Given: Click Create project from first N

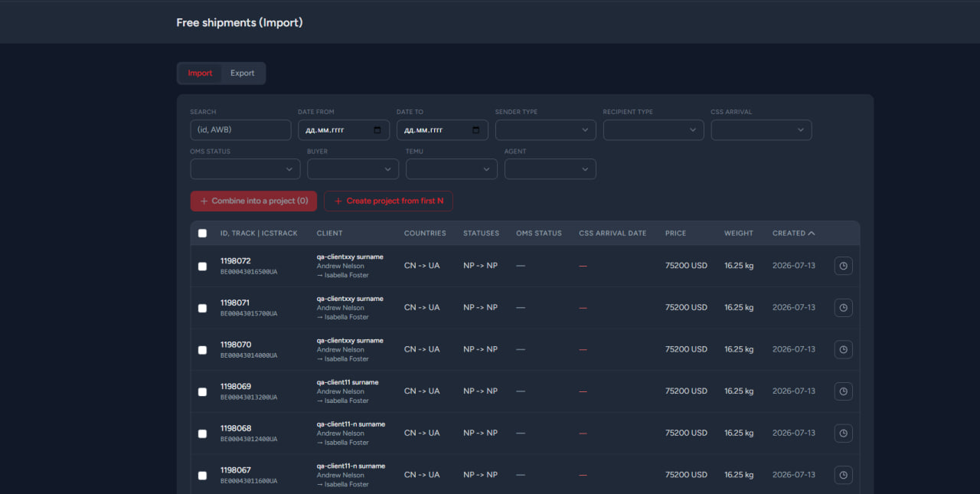Looking at the screenshot, I should click(388, 201).
